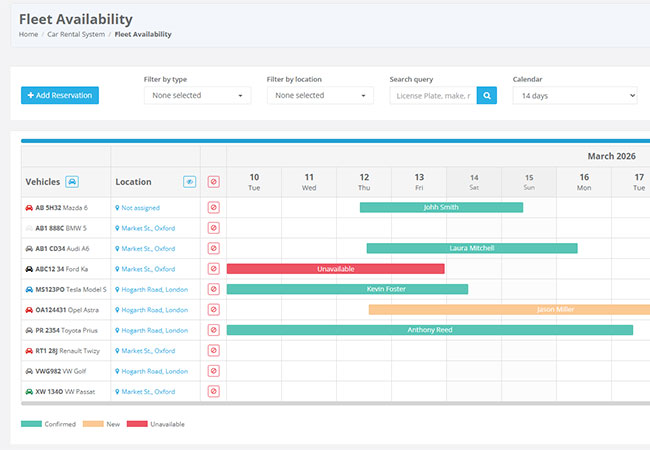Click the red Unavailable bar for Ford Ka
Screen dimensions: 650x450
pos(336,269)
